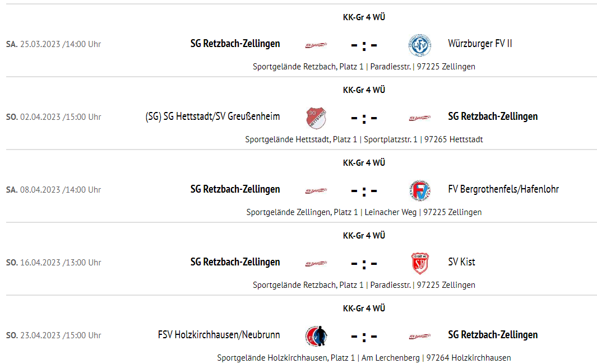
Task: Click SG Retzbach-Zellingen logo in 25.03.2023 match
Action: 316,45
